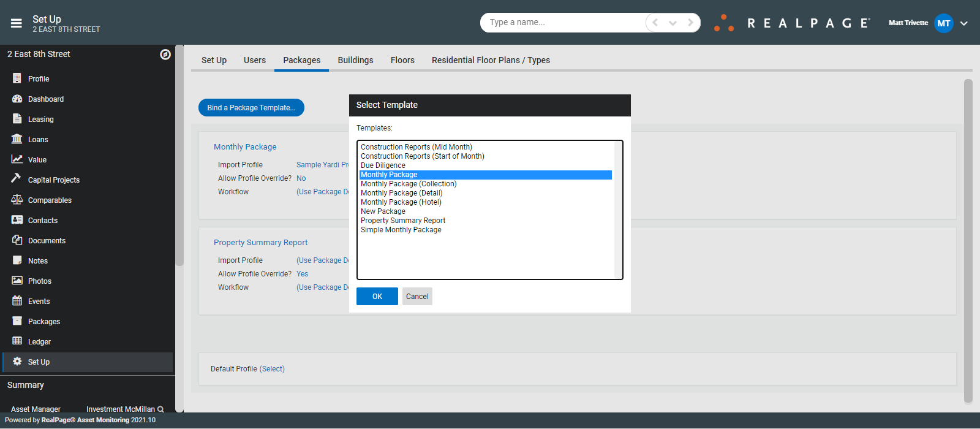Switch to the Set Up tab
This screenshot has width=980, height=429.
[214, 60]
